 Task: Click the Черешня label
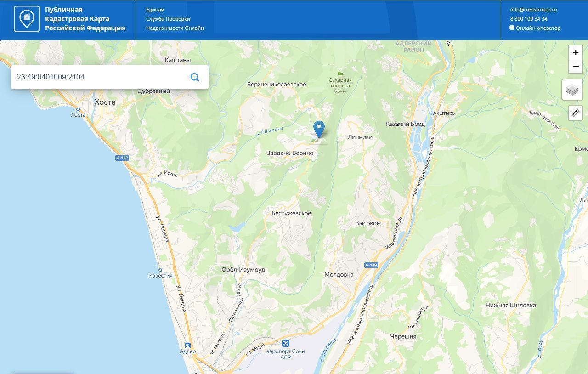click(x=403, y=336)
